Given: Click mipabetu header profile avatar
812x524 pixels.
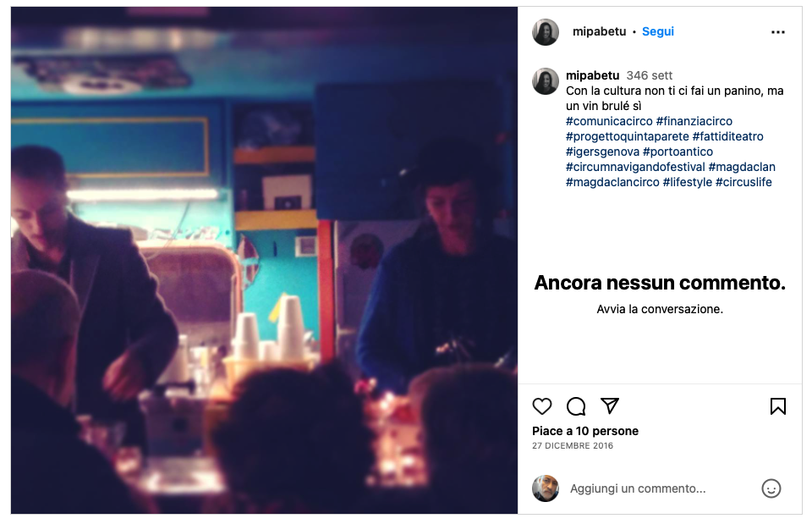Looking at the screenshot, I should point(546,32).
